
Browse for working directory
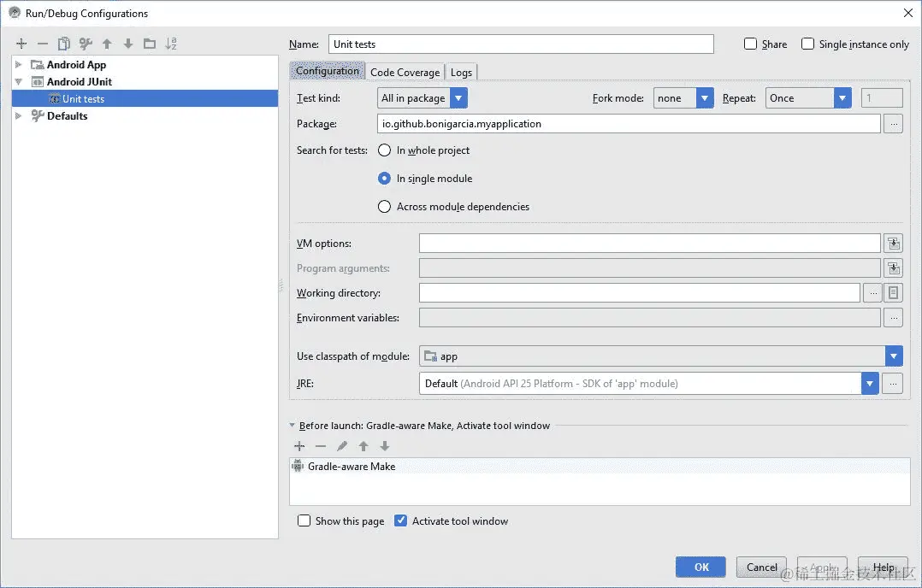[872, 293]
